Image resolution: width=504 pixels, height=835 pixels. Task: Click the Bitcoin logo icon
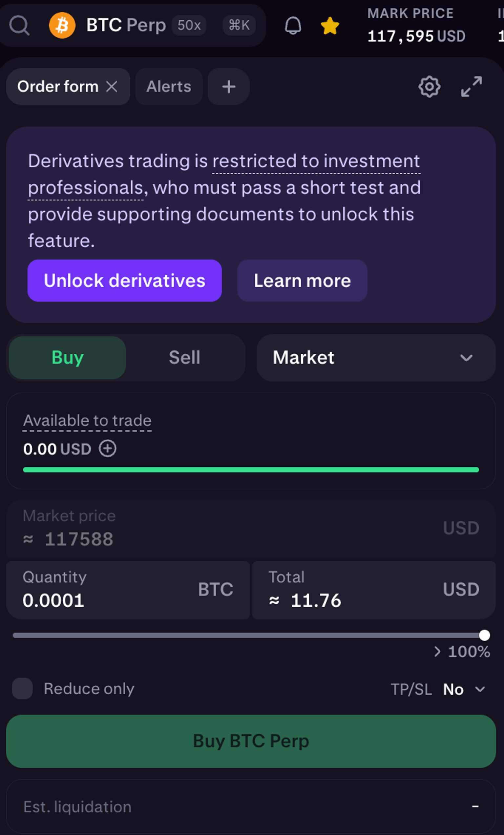(62, 25)
